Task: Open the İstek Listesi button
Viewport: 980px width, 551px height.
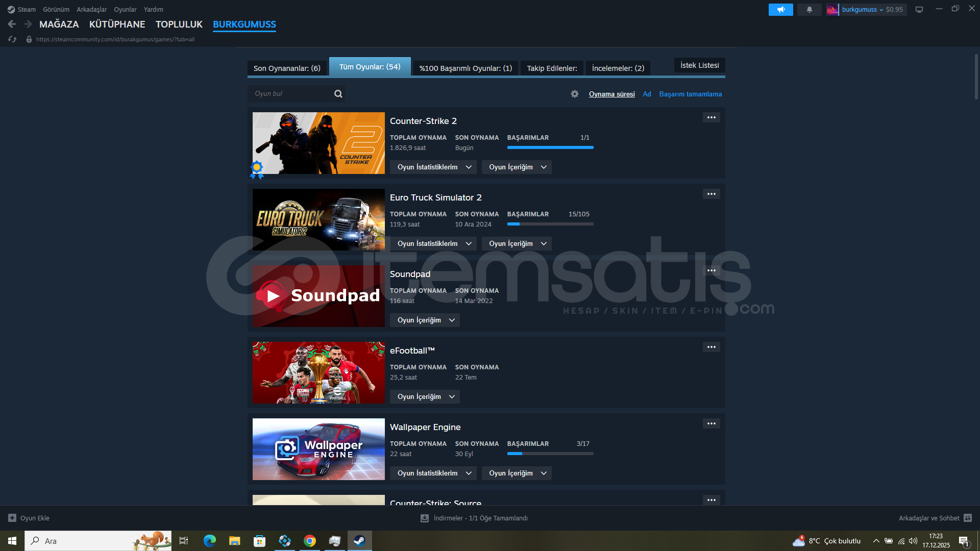Action: [699, 65]
